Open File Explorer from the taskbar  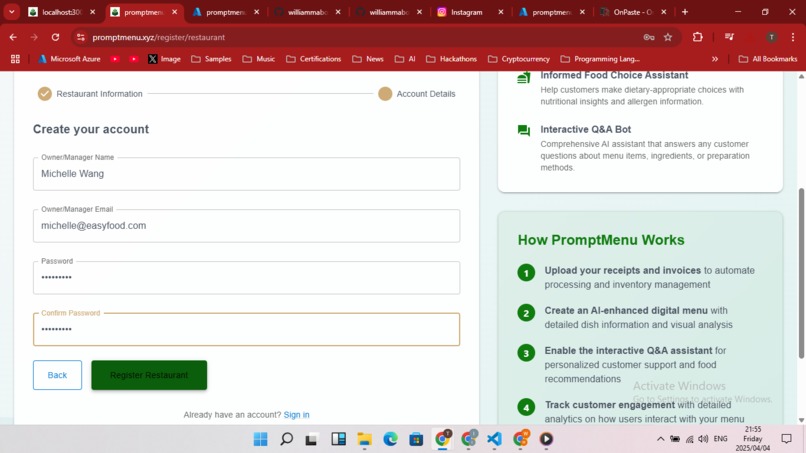(364, 439)
